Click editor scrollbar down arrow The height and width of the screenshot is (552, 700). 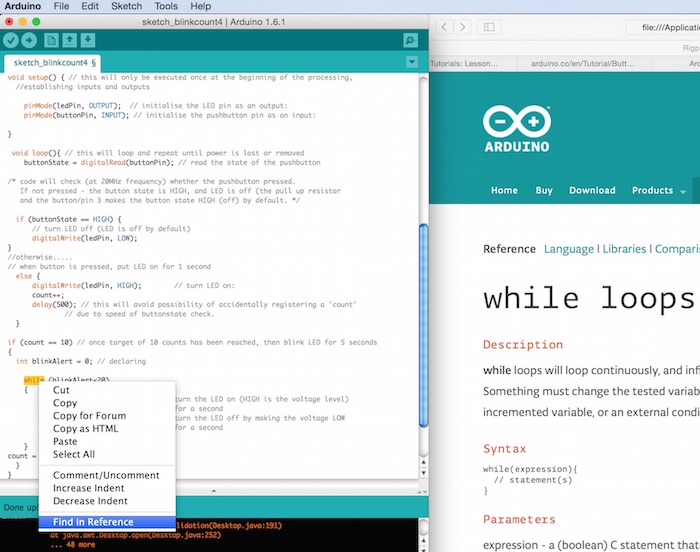tap(423, 473)
